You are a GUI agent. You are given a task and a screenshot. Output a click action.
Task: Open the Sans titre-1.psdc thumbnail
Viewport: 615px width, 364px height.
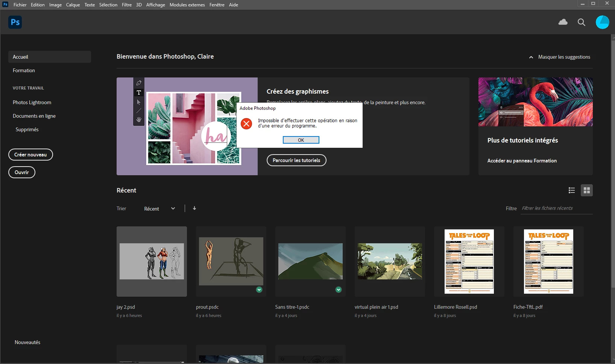click(x=310, y=261)
